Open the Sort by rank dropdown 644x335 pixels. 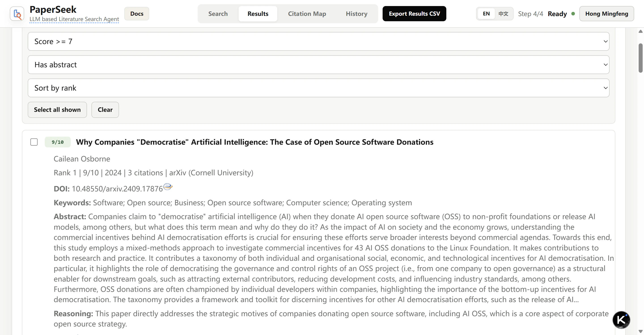318,88
